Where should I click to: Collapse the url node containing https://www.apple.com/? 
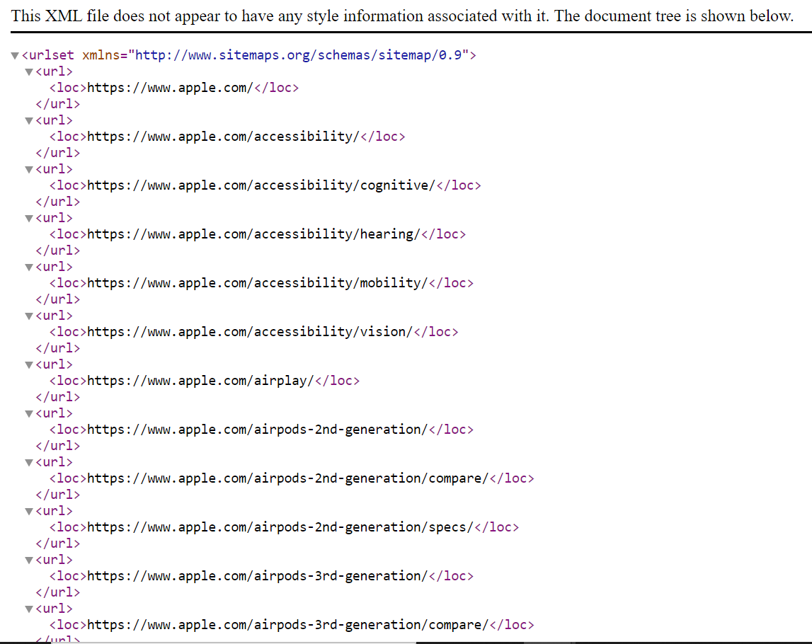(29, 72)
